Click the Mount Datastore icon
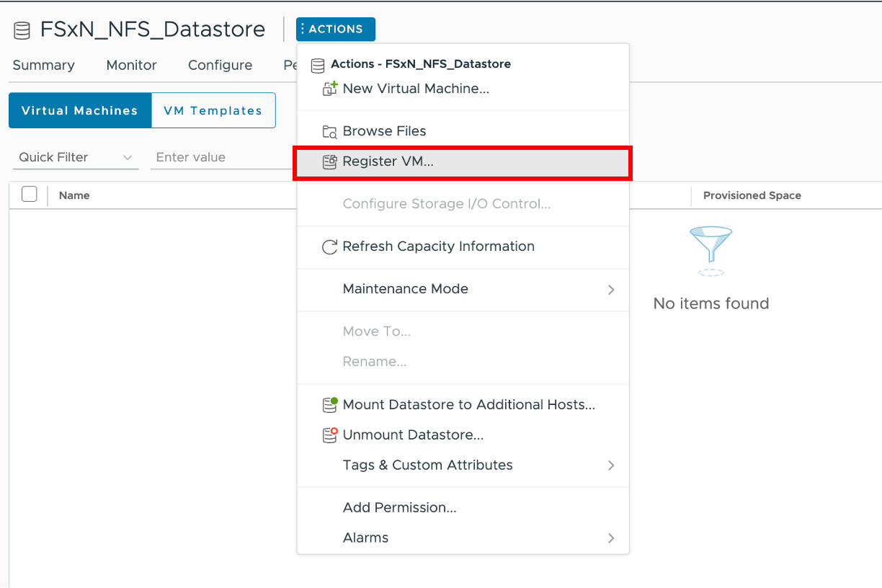The width and height of the screenshot is (882, 588). pos(329,405)
